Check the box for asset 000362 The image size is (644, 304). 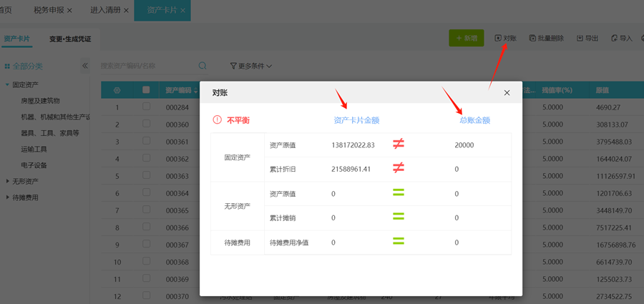coord(146,158)
